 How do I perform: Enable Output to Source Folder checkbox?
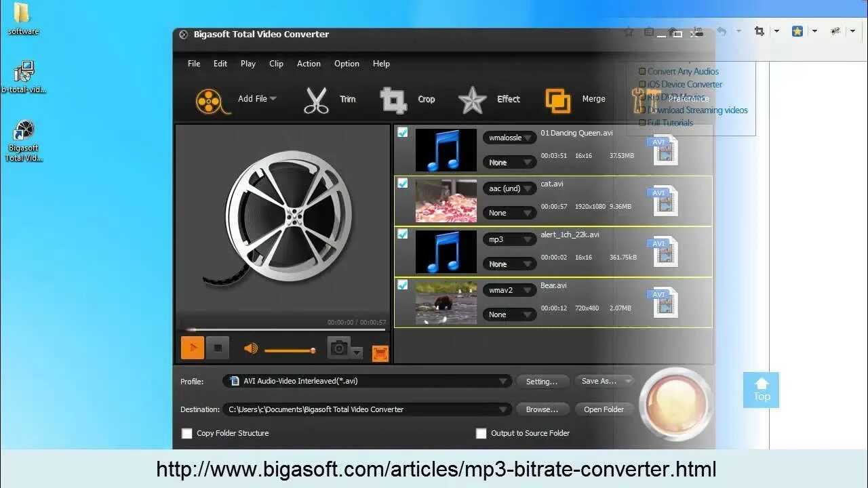pyautogui.click(x=481, y=433)
